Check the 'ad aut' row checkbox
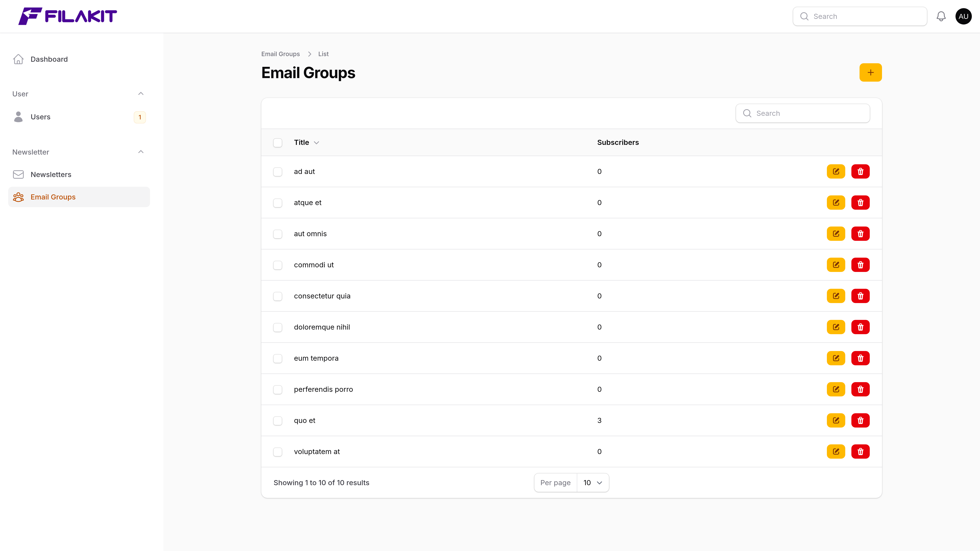 pos(278,172)
